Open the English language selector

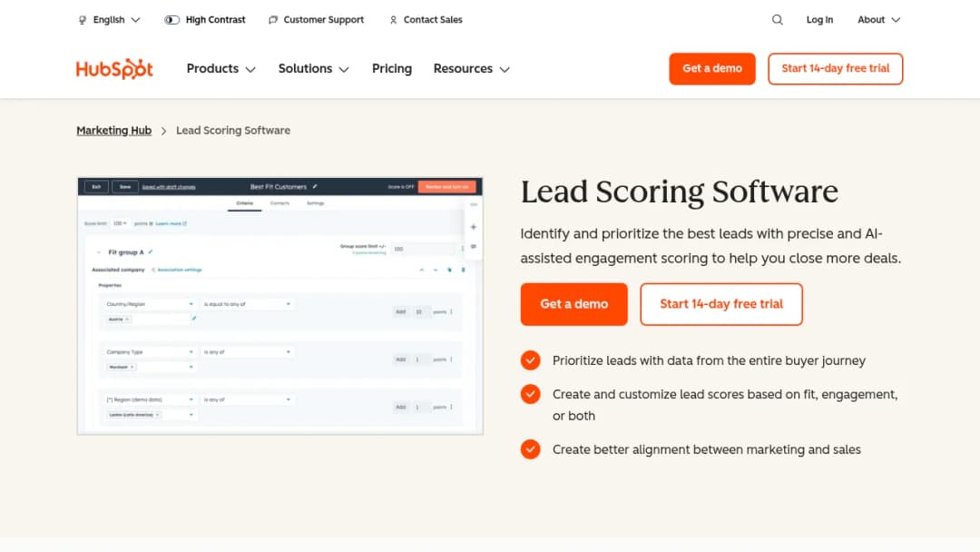click(110, 20)
